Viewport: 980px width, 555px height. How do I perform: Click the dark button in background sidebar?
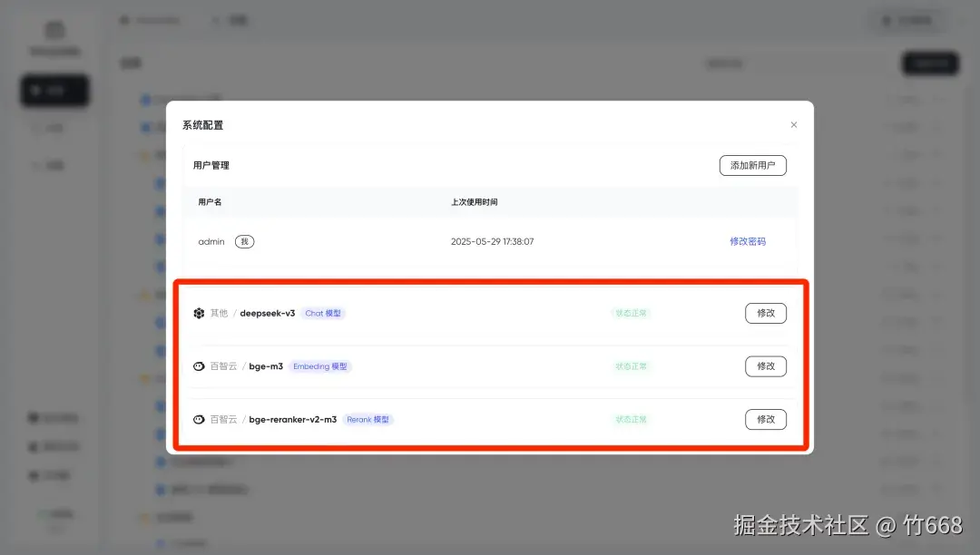55,91
